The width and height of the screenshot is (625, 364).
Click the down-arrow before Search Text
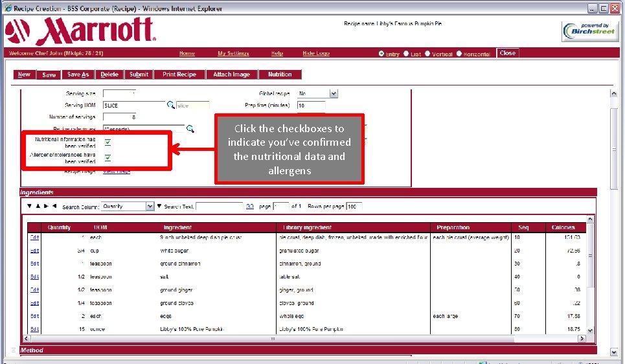[159, 206]
